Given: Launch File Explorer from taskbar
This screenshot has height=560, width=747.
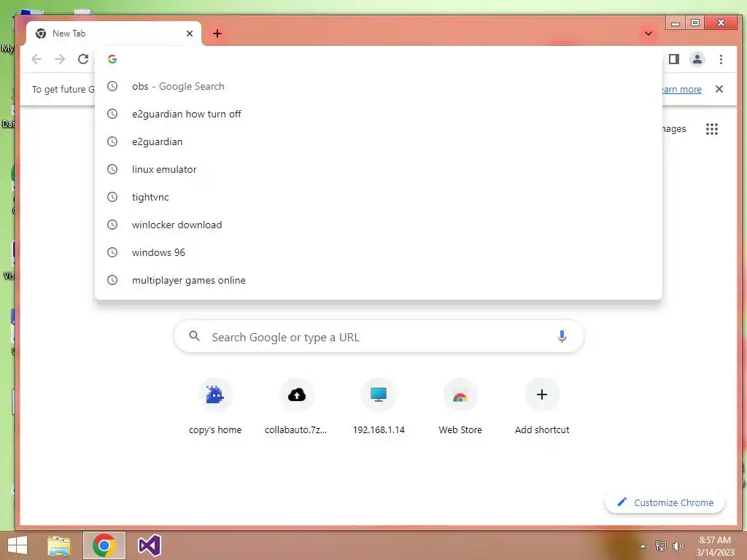Looking at the screenshot, I should pos(59,545).
